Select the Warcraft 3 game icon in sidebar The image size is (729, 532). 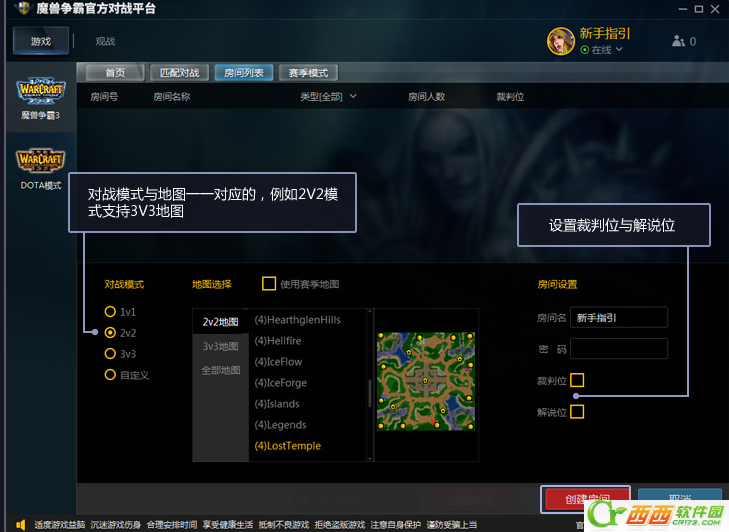click(41, 91)
